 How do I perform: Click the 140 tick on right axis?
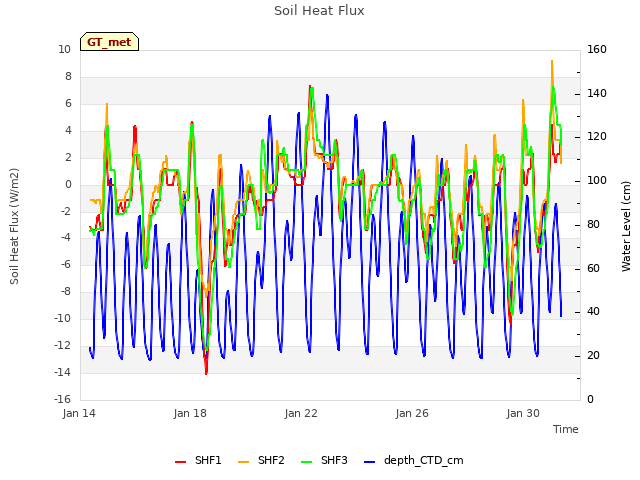[597, 93]
